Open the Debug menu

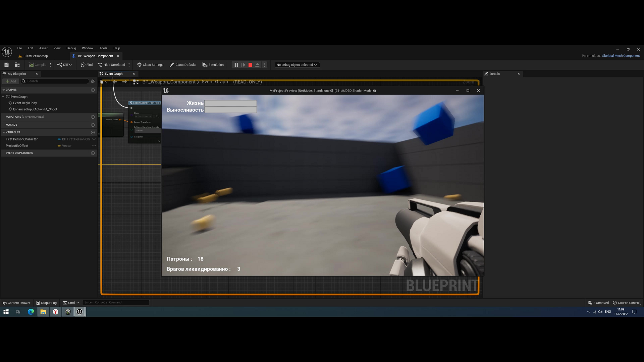[x=71, y=48]
